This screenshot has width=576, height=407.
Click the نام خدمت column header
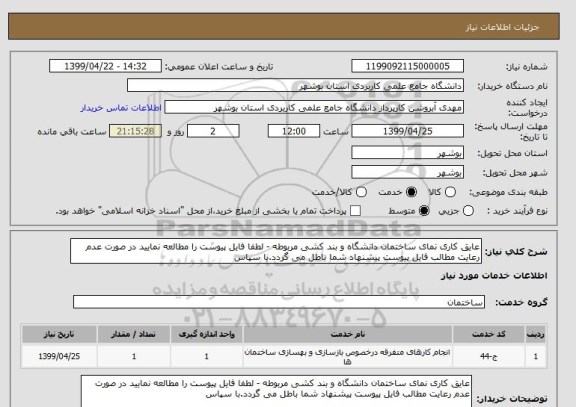348,334
